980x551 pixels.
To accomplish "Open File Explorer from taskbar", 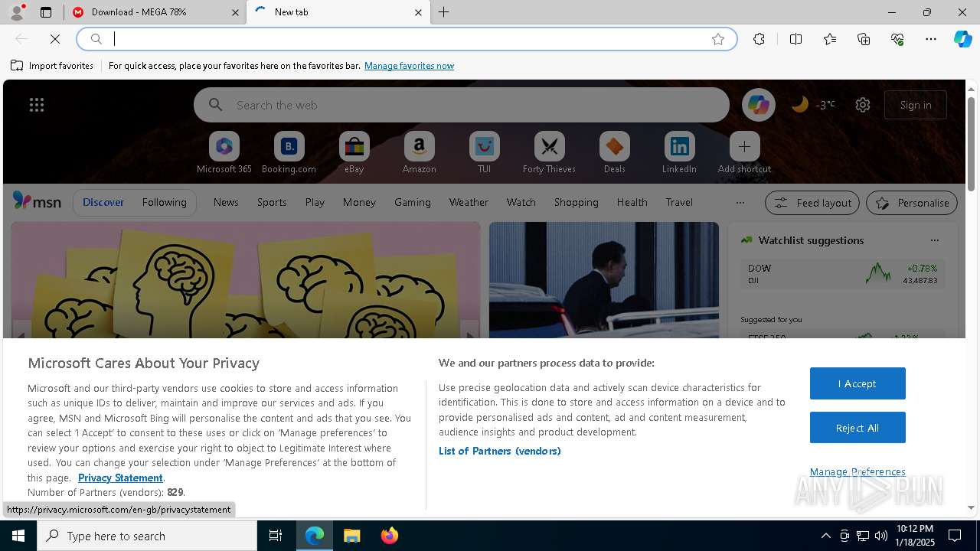I will pyautogui.click(x=351, y=536).
